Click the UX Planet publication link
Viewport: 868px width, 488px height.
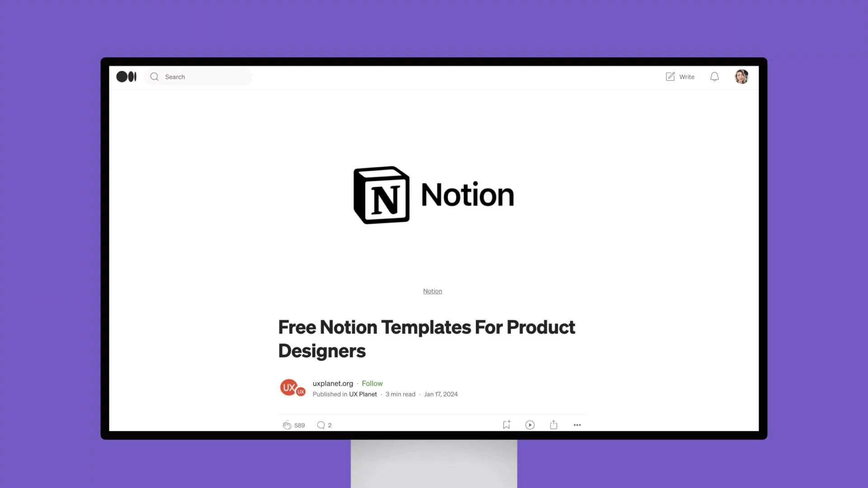point(363,394)
